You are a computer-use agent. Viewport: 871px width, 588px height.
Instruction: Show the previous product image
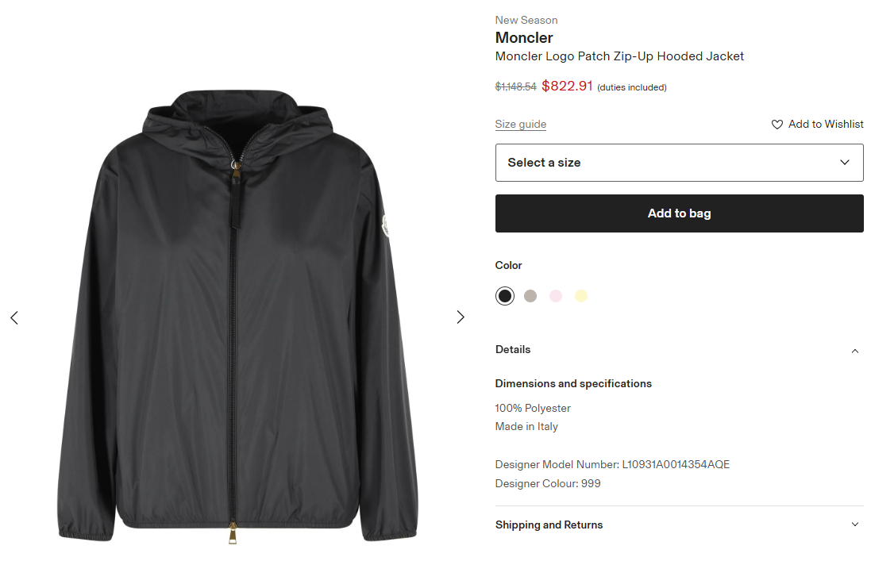tap(14, 317)
